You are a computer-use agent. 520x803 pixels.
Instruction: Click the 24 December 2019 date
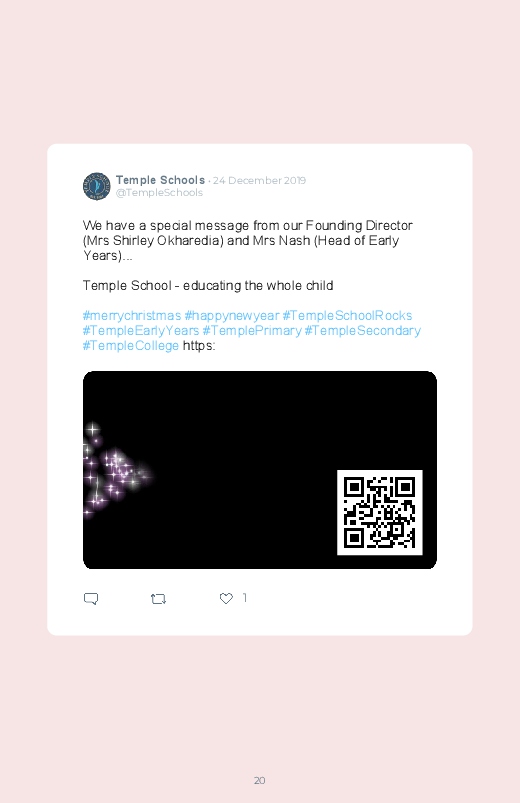coord(259,180)
